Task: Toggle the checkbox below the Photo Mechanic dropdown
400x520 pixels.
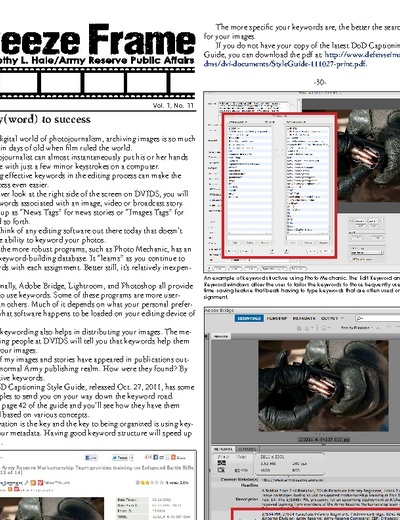Action: click(351, 259)
